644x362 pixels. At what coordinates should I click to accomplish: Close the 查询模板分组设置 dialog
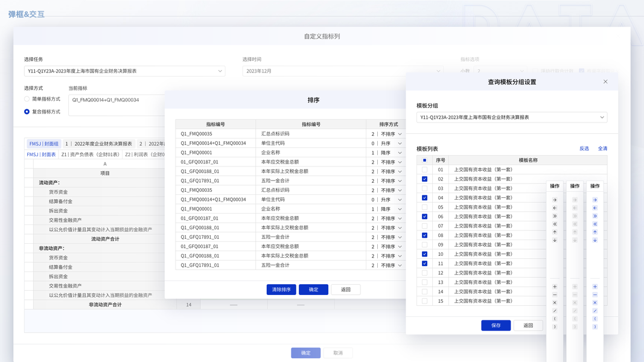605,81
